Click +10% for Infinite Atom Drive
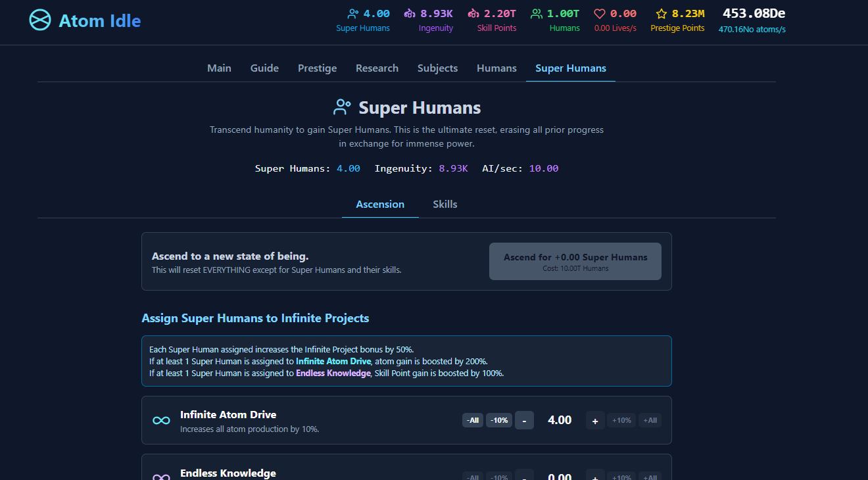 click(x=621, y=420)
